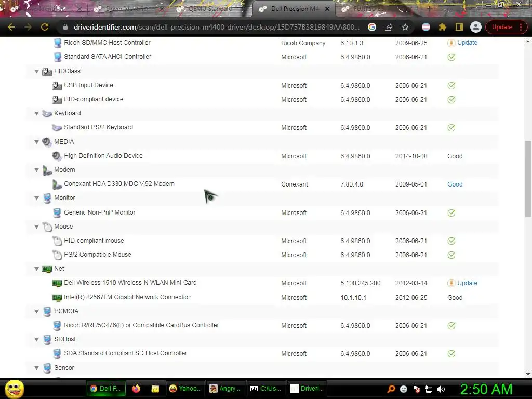Viewport: 532px width, 399px height.
Task: Switch to Yahoo taskbar window
Action: pos(185,389)
